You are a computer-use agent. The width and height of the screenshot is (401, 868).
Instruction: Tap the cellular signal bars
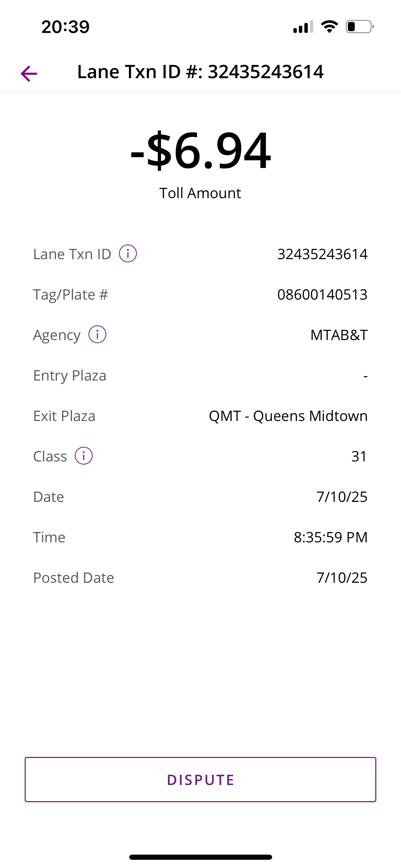click(303, 27)
